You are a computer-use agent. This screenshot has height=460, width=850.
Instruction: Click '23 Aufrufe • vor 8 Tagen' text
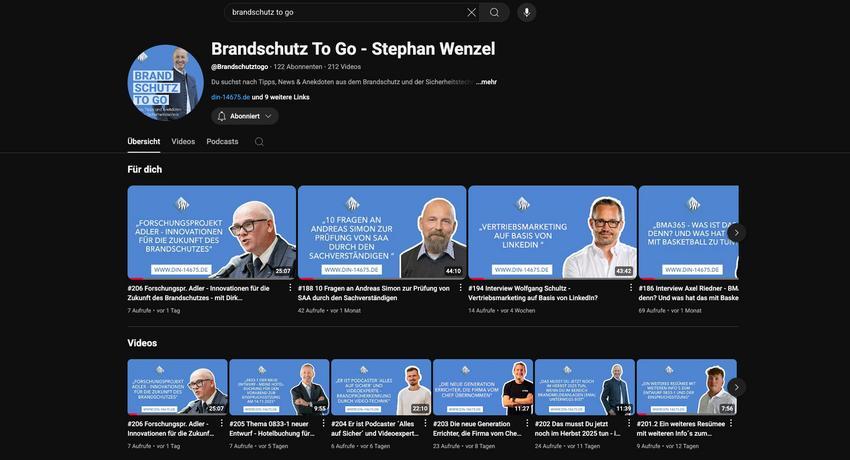[x=464, y=446]
